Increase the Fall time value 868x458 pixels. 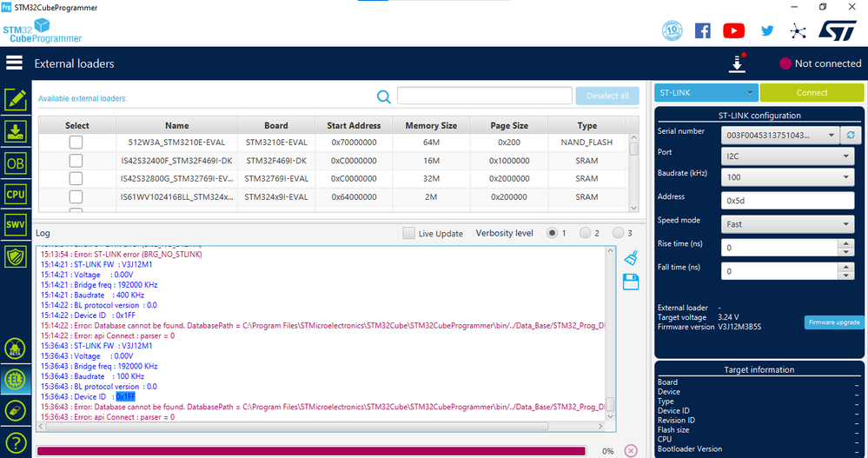click(846, 267)
